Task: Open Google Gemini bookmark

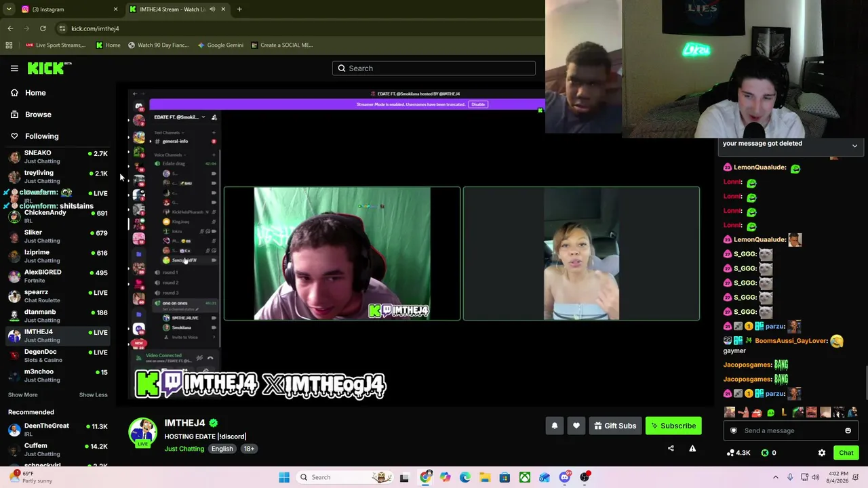Action: point(220,45)
